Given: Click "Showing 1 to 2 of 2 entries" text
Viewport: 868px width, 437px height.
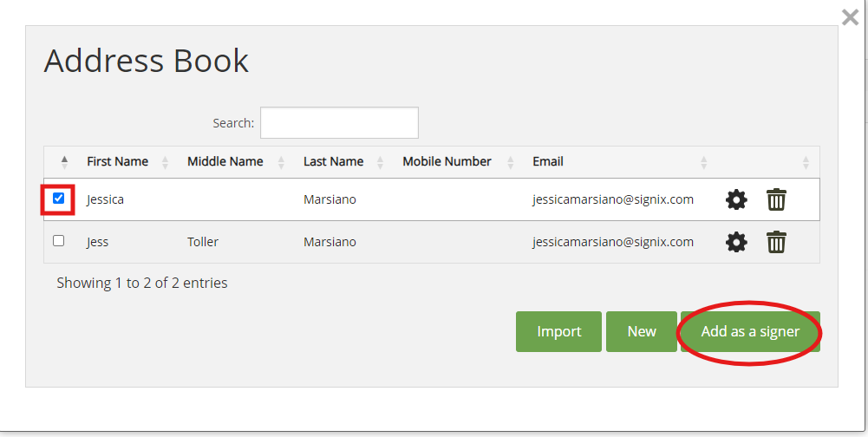Looking at the screenshot, I should pos(141,283).
